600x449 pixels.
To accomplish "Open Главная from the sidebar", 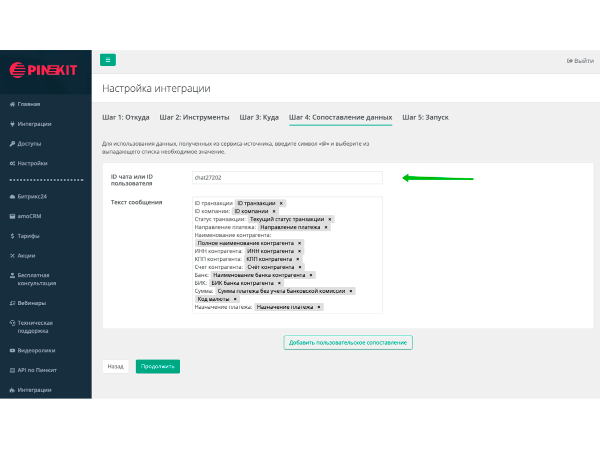I will coord(28,104).
